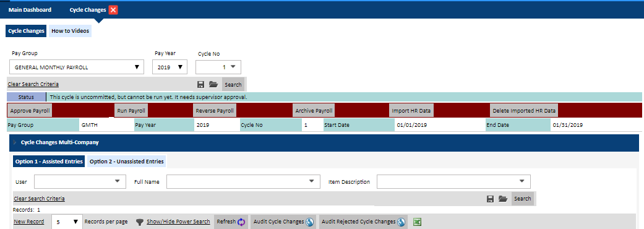Click the 'Records: 1' count text
644x229 pixels.
(27, 210)
